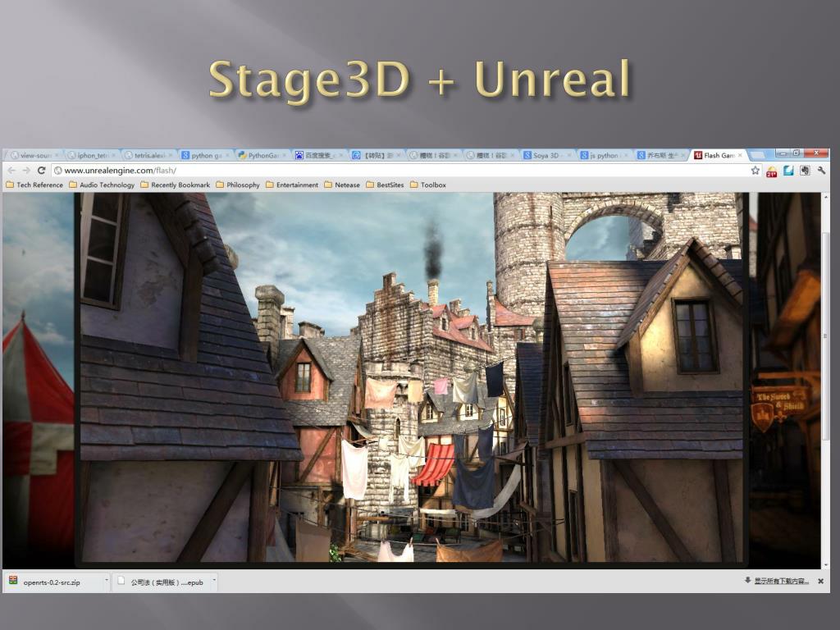
Task: Expand options arrow for the .epub download
Action: (214, 581)
